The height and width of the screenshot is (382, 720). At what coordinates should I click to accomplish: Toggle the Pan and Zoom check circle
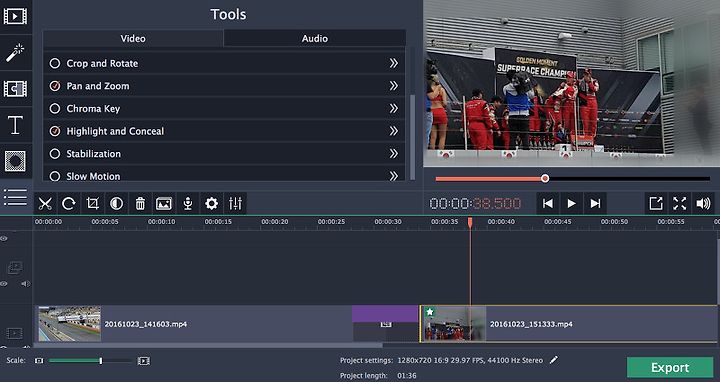point(55,86)
